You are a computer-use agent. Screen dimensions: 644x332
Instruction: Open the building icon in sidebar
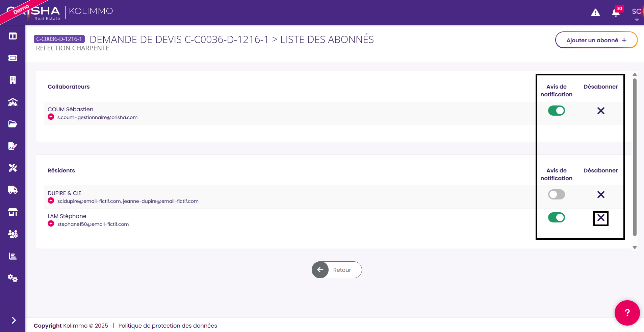pos(13,80)
